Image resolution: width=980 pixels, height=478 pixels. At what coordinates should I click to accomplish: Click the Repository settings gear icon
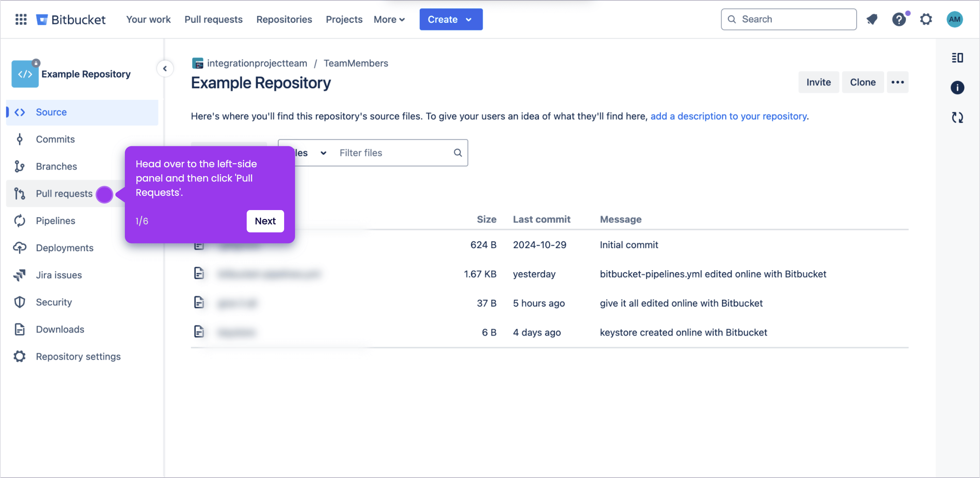[20, 356]
